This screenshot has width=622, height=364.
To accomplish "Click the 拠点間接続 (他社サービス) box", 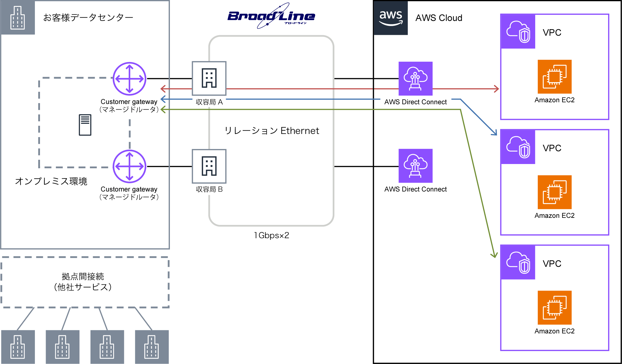I will tap(85, 282).
